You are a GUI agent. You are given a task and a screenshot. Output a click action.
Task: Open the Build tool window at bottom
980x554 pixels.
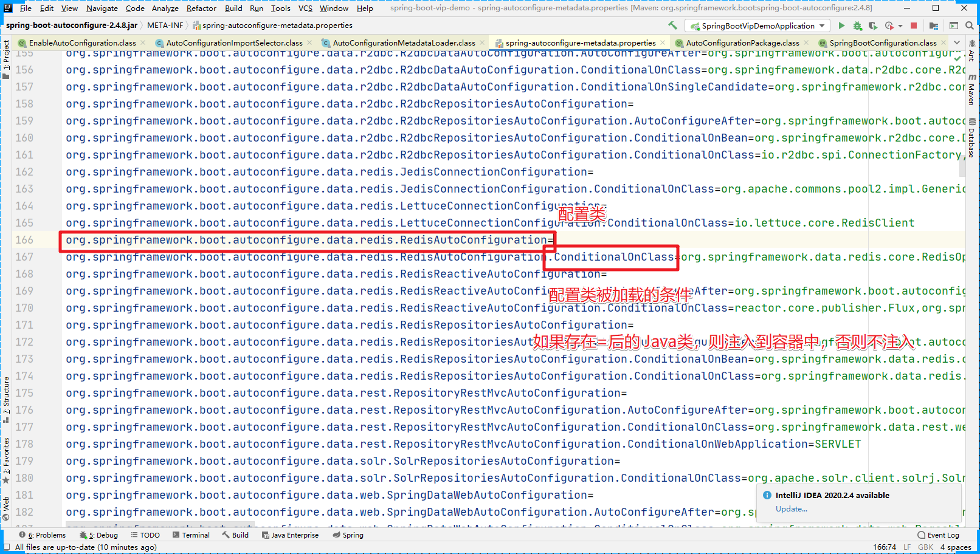(x=235, y=535)
